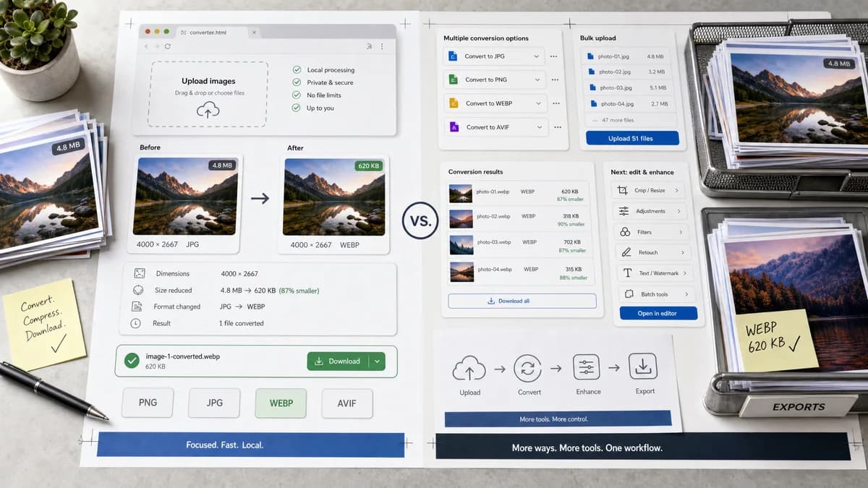Viewport: 868px width, 488px height.
Task: Click the clock icon beside Result
Action: (x=136, y=323)
